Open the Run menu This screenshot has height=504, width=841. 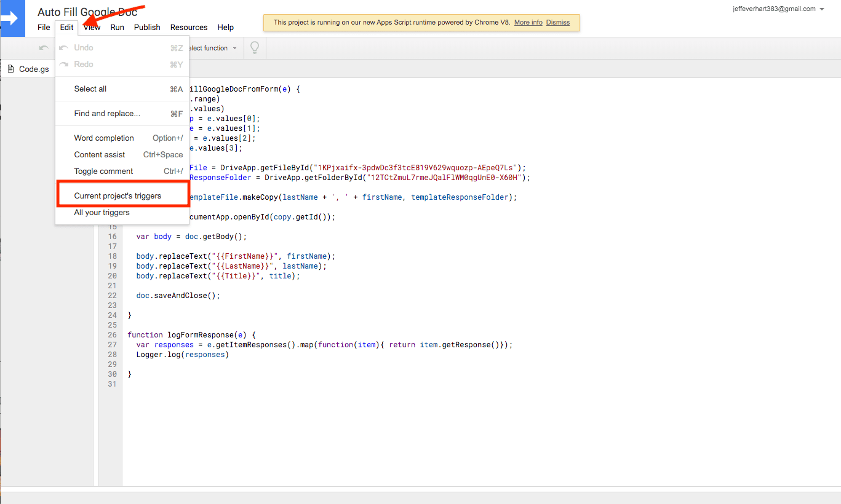(118, 27)
